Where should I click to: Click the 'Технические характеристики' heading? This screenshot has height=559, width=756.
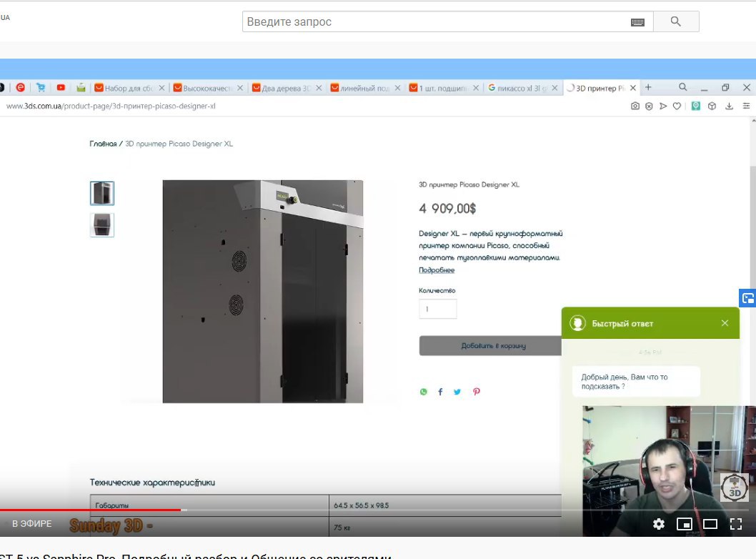(152, 483)
